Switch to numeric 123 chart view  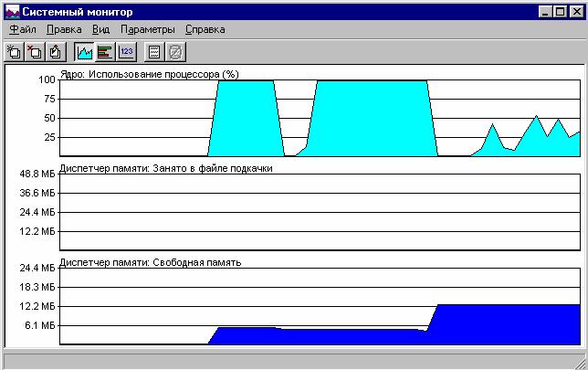126,52
